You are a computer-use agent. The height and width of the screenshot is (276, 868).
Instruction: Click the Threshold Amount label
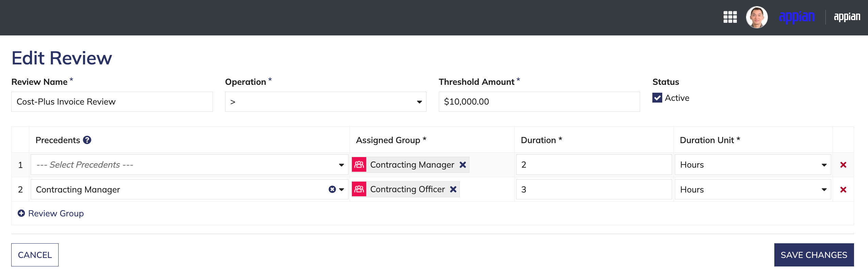tap(477, 82)
